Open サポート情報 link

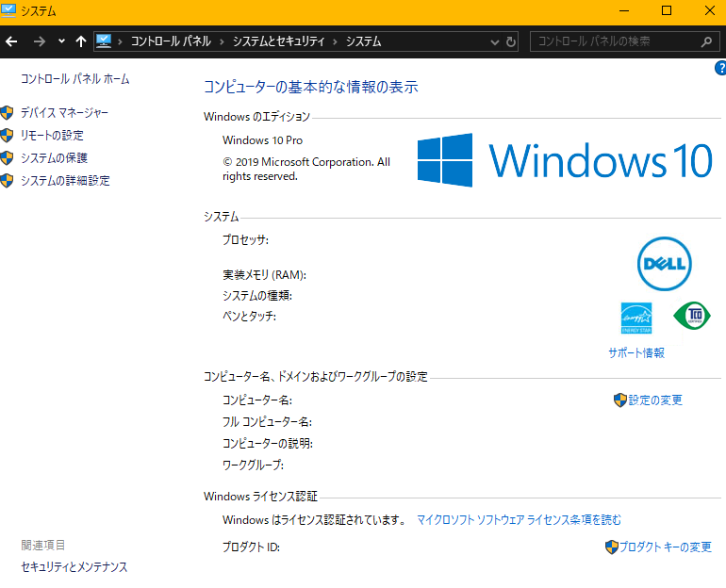636,353
